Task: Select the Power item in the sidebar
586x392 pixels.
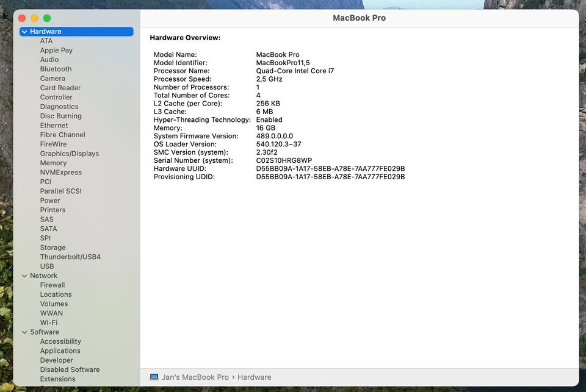Action: pos(50,201)
